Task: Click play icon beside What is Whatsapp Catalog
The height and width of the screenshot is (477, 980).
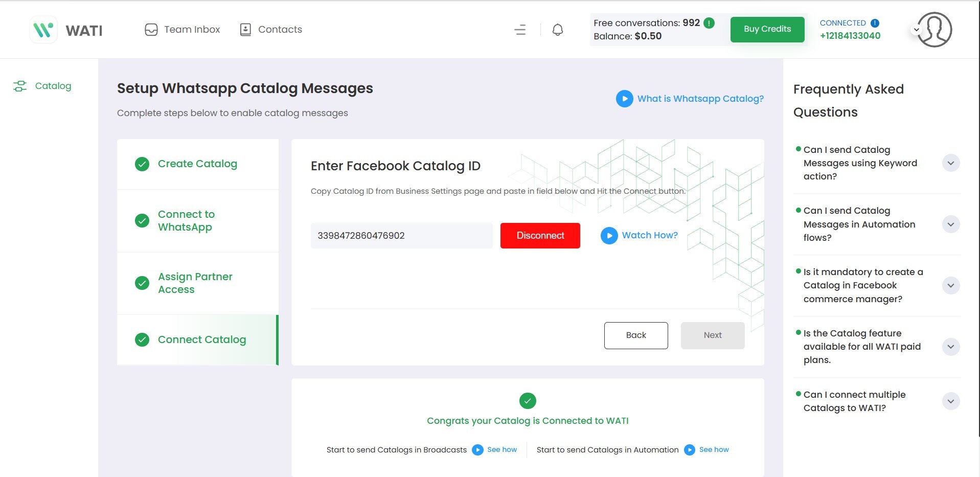Action: point(625,99)
